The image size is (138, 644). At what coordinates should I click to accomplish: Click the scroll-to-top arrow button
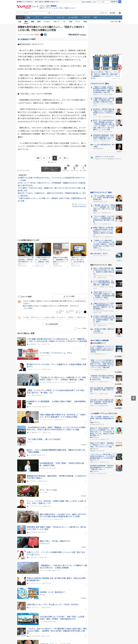[133, 398]
